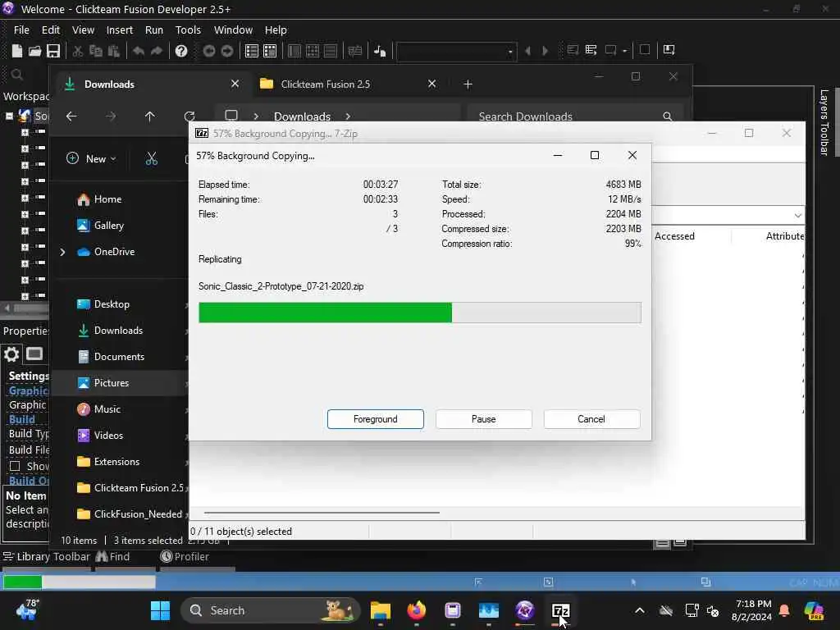Open File Explorer from the taskbar
This screenshot has width=840, height=630.
click(381, 610)
